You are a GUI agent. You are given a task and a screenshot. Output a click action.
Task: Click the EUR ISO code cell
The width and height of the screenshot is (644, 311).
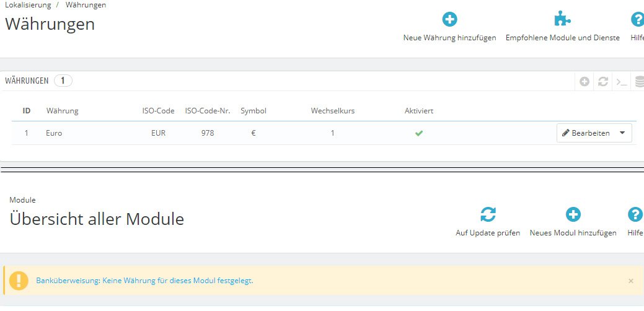click(159, 133)
